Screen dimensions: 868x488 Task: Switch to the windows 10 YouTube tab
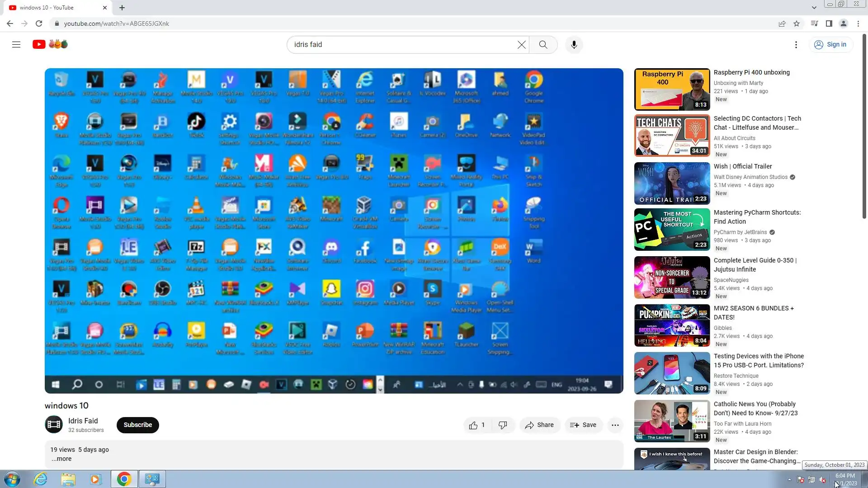(54, 8)
